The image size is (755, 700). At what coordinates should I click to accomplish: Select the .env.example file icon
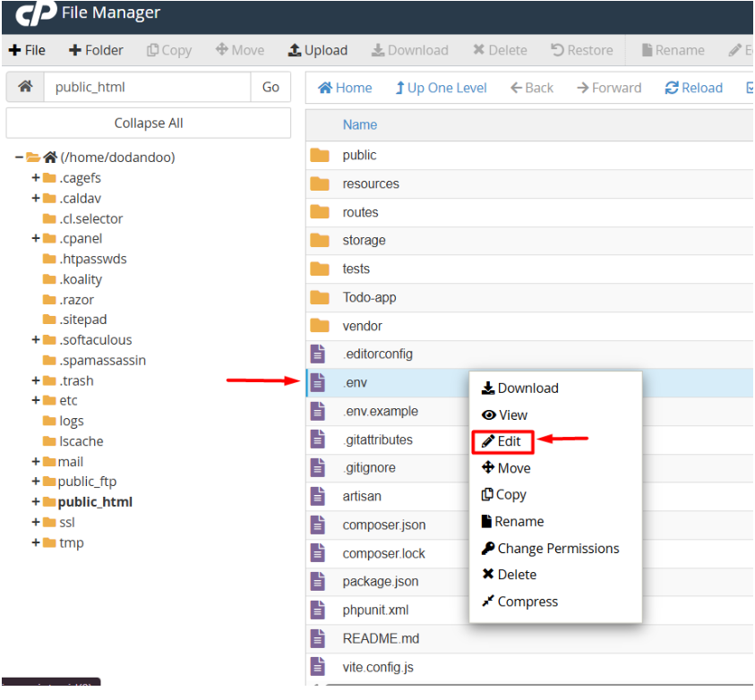318,411
